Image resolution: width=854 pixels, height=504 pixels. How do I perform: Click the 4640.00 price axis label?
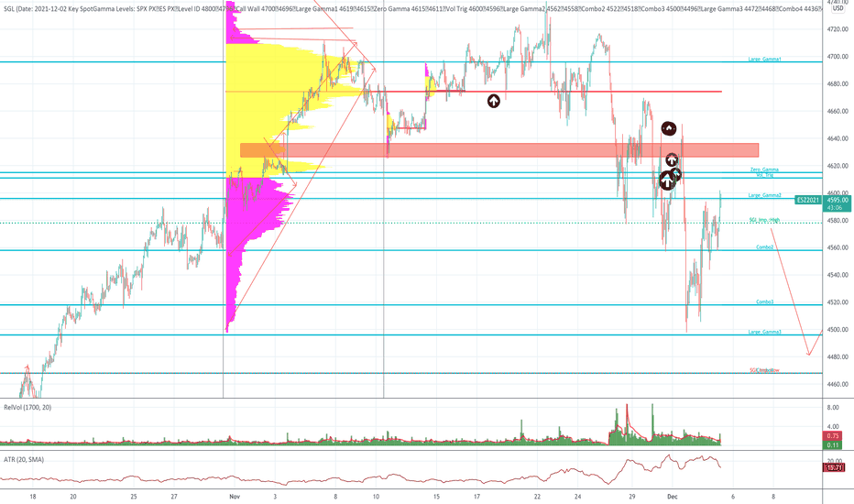click(x=838, y=138)
